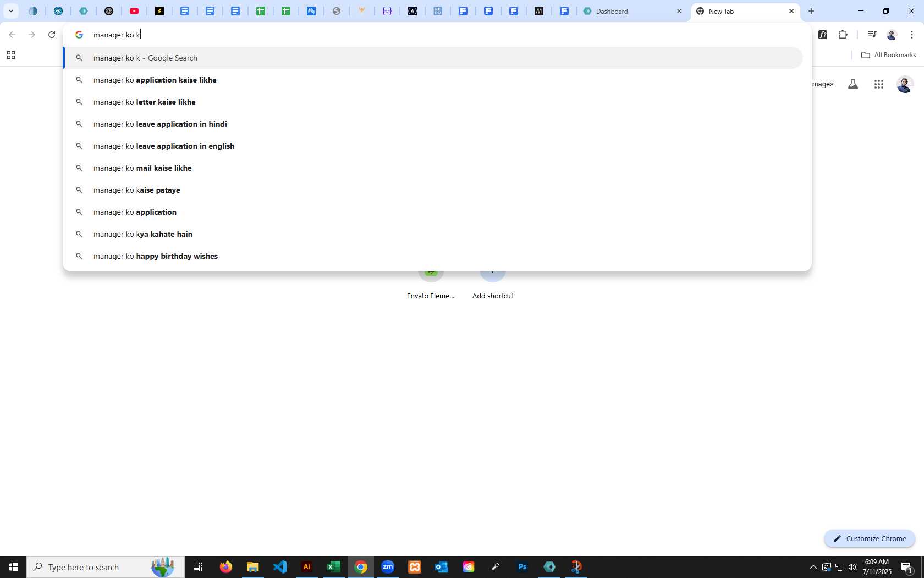
Task: Reload the current page
Action: [52, 35]
